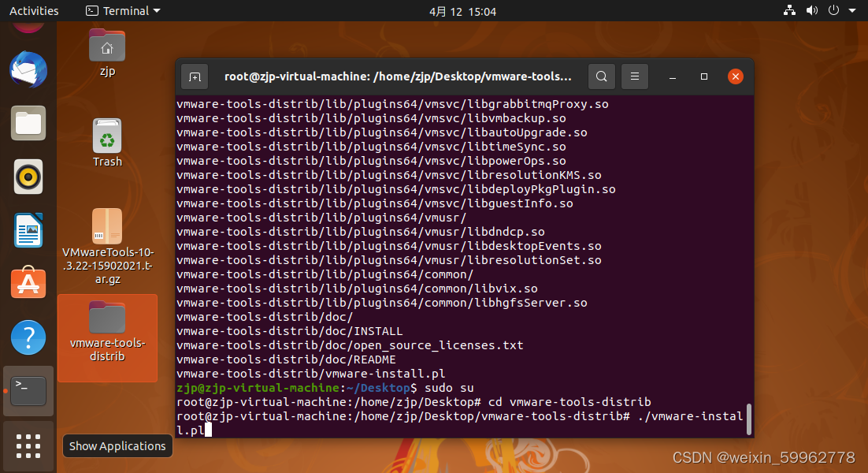Image resolution: width=868 pixels, height=473 pixels.
Task: Click the line ending 'libhgfsServer.so'
Action: click(382, 303)
